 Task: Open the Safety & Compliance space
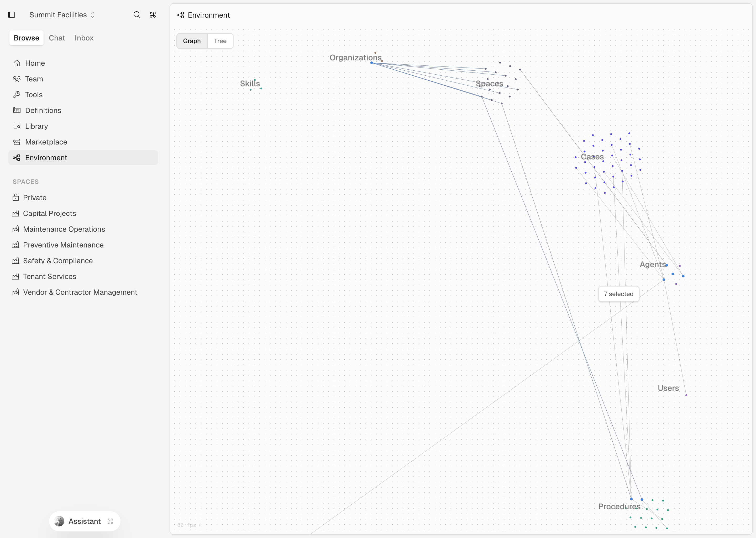click(58, 261)
